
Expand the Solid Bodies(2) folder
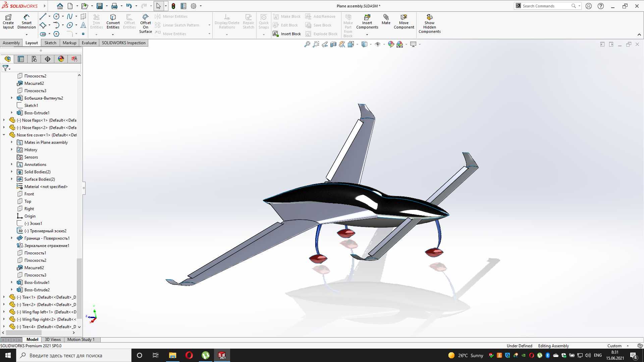pos(12,172)
